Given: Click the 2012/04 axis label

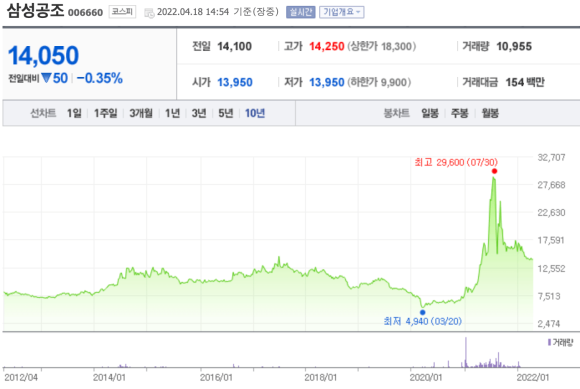Looking at the screenshot, I should 21,378.
